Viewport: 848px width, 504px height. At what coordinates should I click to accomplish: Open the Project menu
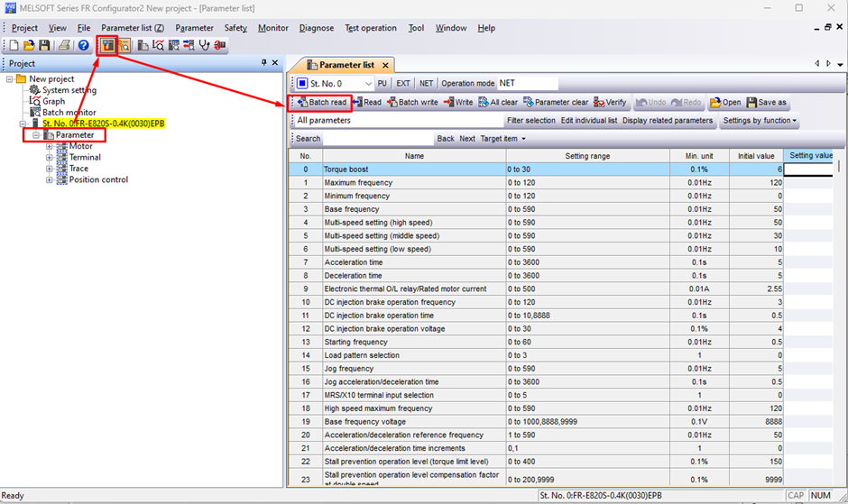(25, 28)
